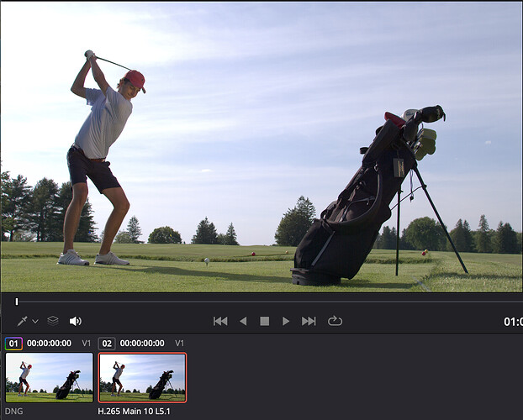Select clip 01 DNG thumbnail
523x420 pixels.
click(50, 378)
